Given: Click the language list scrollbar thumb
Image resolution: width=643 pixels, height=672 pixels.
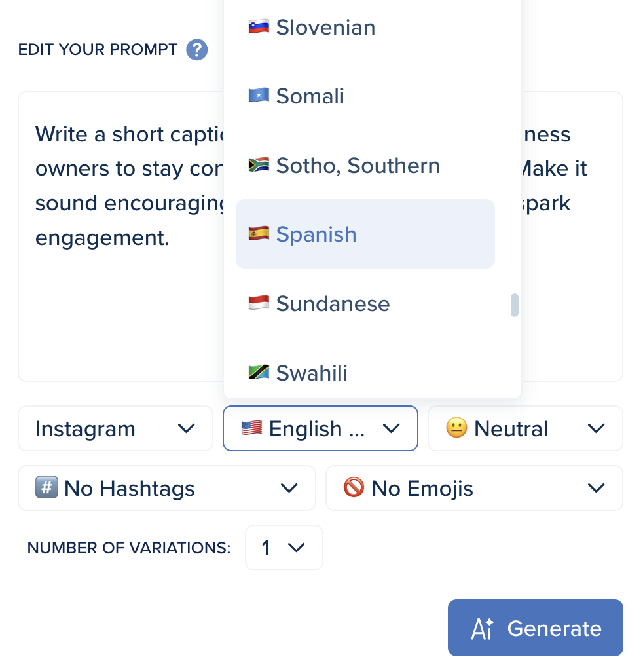Looking at the screenshot, I should point(515,305).
